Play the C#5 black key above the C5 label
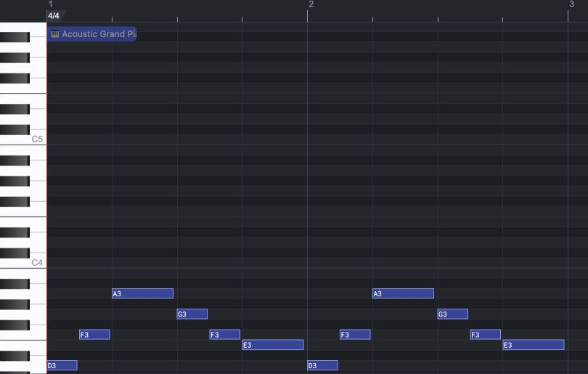588x374 pixels. coord(15,129)
